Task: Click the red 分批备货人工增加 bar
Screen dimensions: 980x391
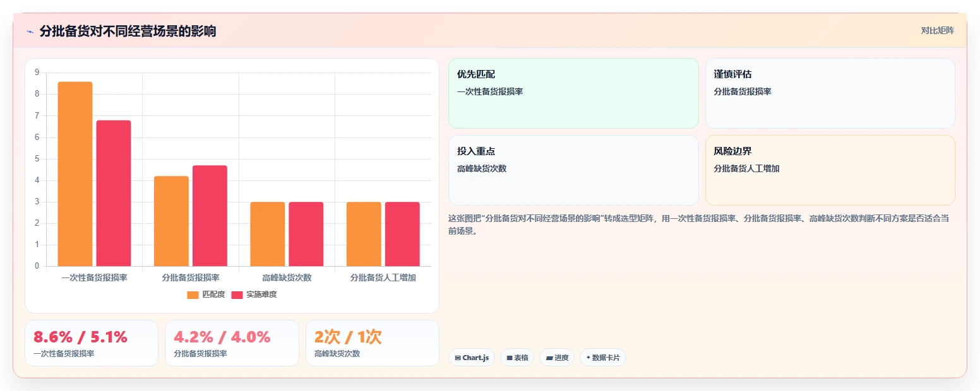Action: coord(402,234)
